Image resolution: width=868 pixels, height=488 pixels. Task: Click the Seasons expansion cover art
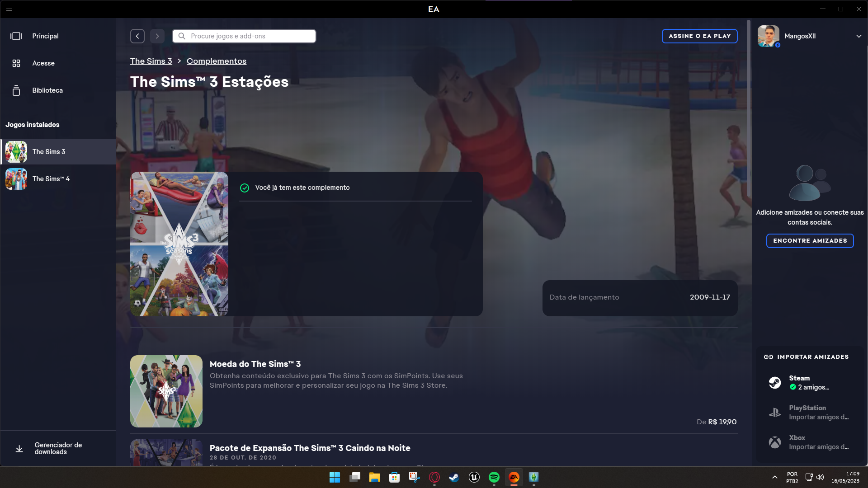pyautogui.click(x=179, y=244)
